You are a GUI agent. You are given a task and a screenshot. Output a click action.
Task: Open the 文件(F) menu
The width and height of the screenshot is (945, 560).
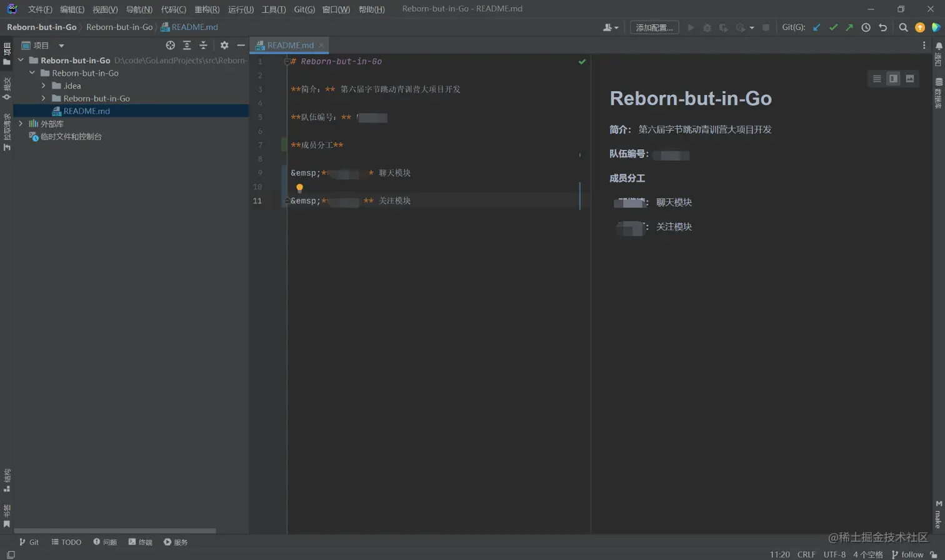pos(40,9)
